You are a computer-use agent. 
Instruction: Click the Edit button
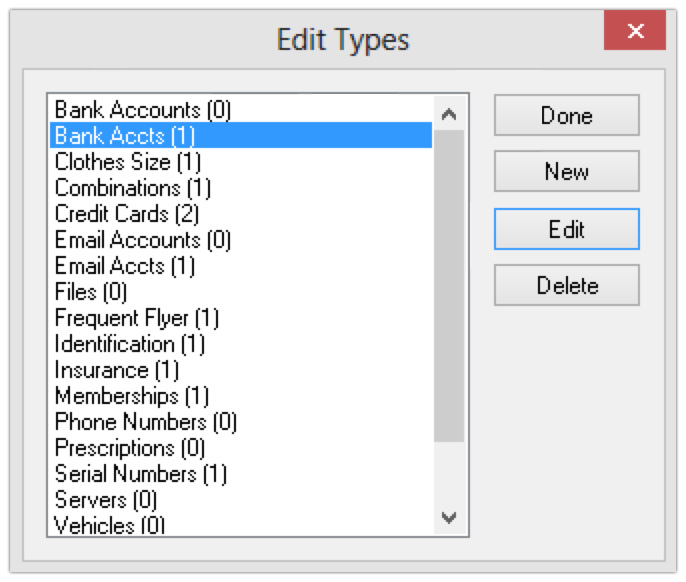click(567, 229)
